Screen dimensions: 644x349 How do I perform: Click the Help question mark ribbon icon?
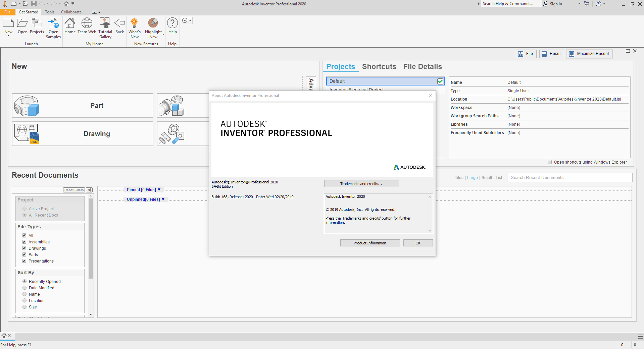coord(172,23)
